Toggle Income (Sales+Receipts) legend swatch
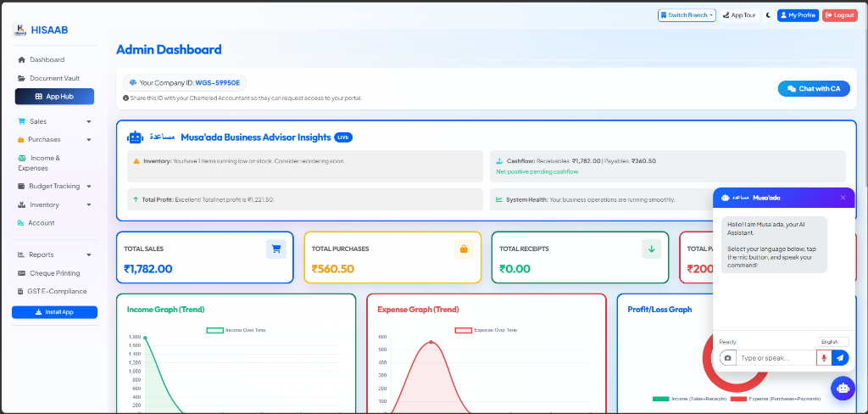This screenshot has height=414, width=868. [x=661, y=399]
